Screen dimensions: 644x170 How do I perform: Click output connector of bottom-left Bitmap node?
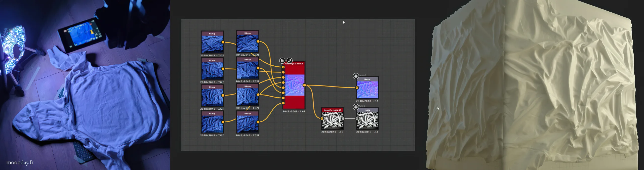pyautogui.click(x=223, y=122)
